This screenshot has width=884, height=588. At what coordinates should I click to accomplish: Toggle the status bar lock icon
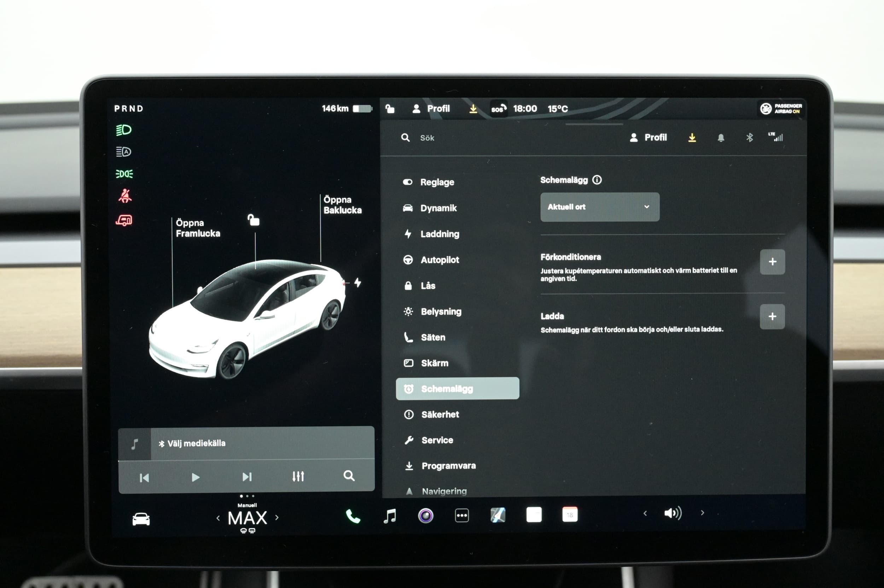coord(390,109)
